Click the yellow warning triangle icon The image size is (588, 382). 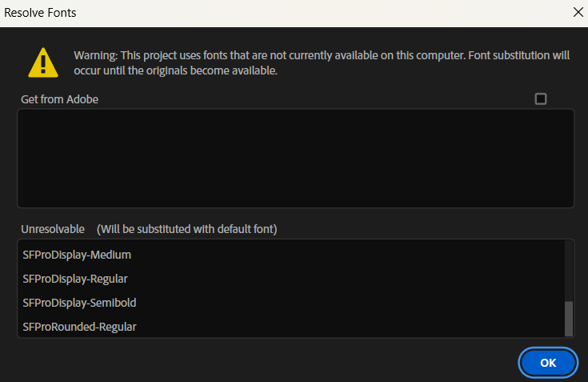click(x=43, y=62)
